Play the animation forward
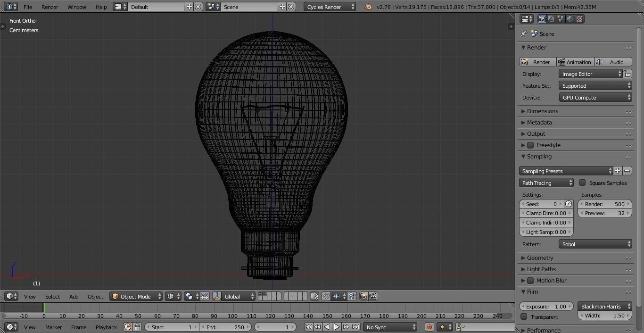This screenshot has width=644, height=333. click(337, 327)
